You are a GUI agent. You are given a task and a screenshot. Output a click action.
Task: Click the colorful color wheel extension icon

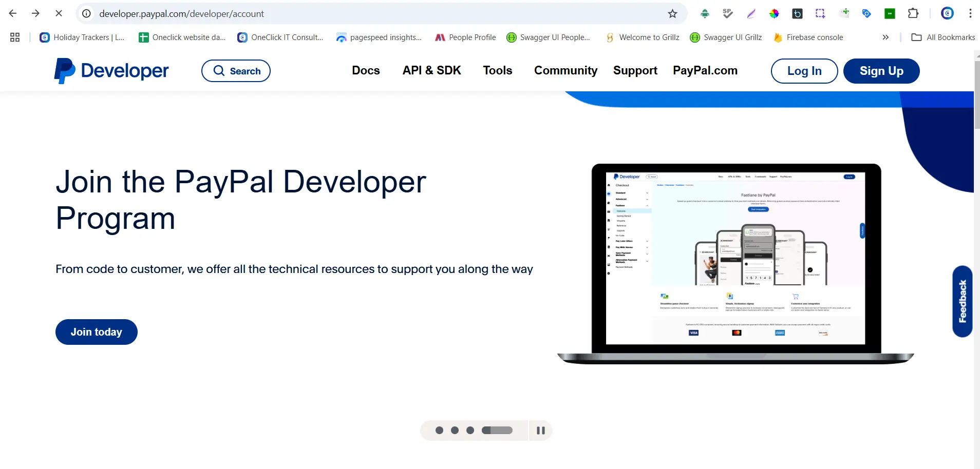click(774, 14)
